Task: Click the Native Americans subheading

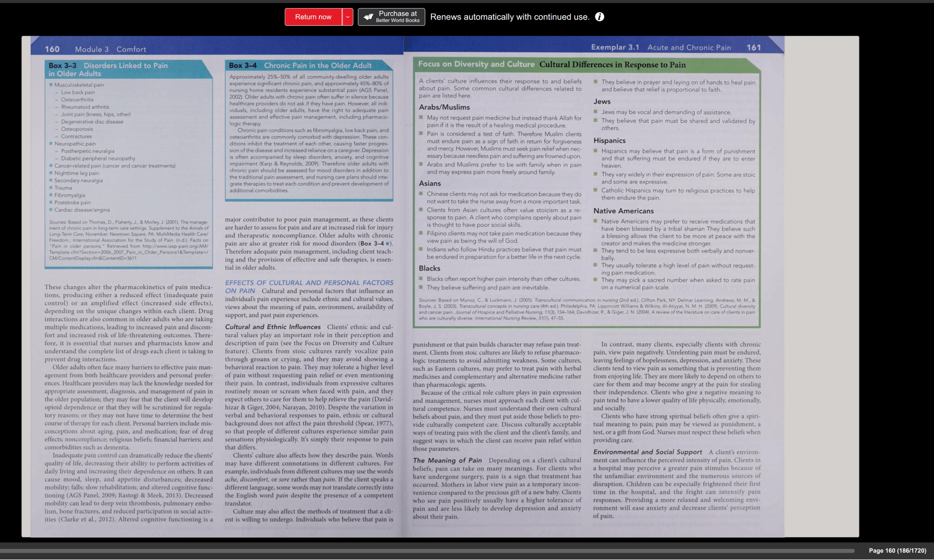Action: (x=623, y=211)
